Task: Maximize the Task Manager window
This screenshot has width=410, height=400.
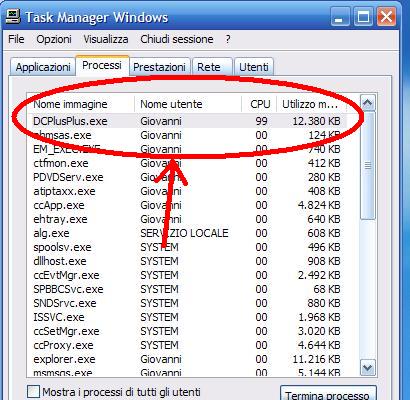Action: coord(363,17)
